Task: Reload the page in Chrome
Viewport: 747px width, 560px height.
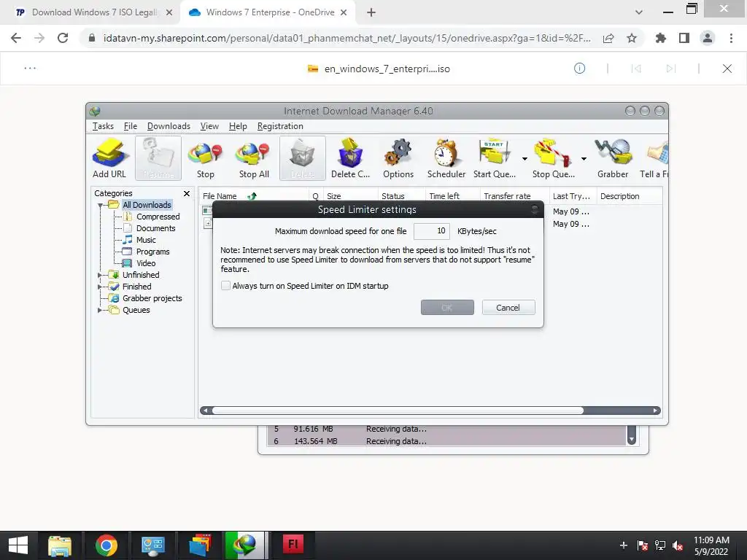Action: [x=63, y=38]
